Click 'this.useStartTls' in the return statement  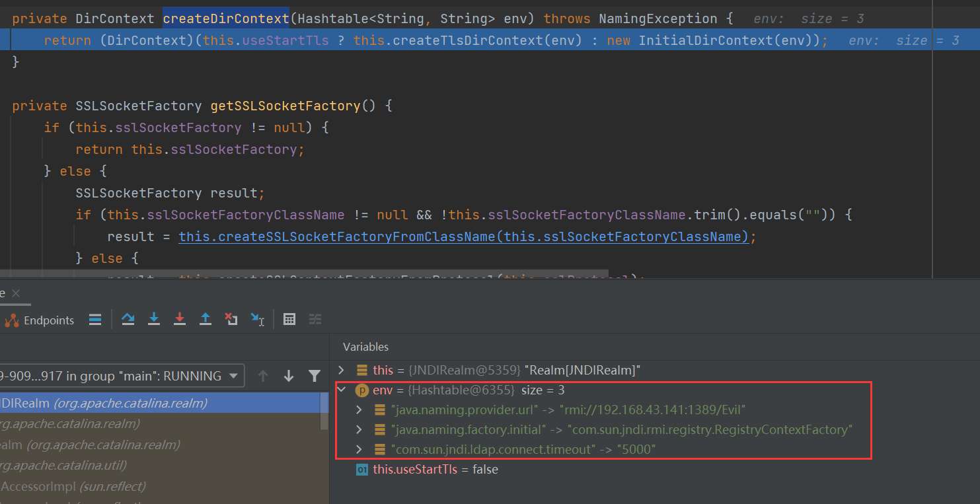pyautogui.click(x=266, y=40)
